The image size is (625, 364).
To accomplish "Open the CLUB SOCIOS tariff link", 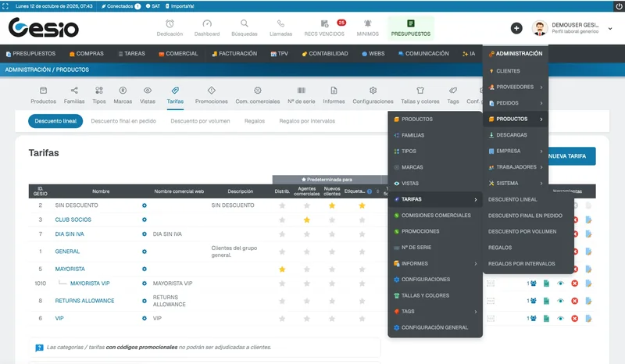I will coord(73,219).
